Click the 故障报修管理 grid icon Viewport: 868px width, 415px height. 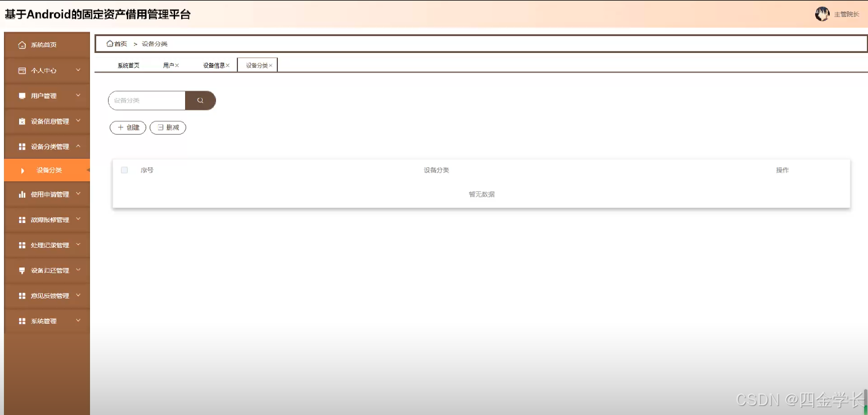pyautogui.click(x=23, y=220)
